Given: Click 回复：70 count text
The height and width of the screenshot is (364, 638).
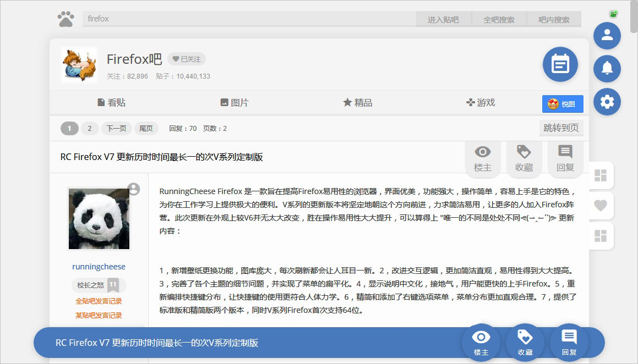Looking at the screenshot, I should click(x=183, y=128).
